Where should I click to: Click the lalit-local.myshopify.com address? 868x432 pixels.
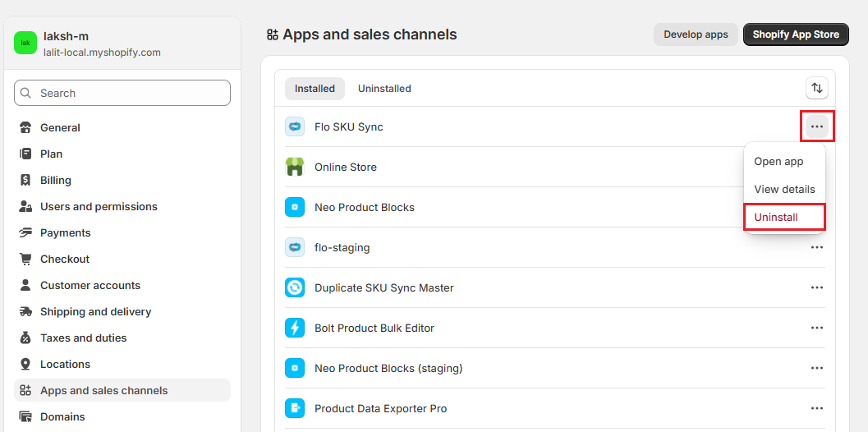(102, 53)
